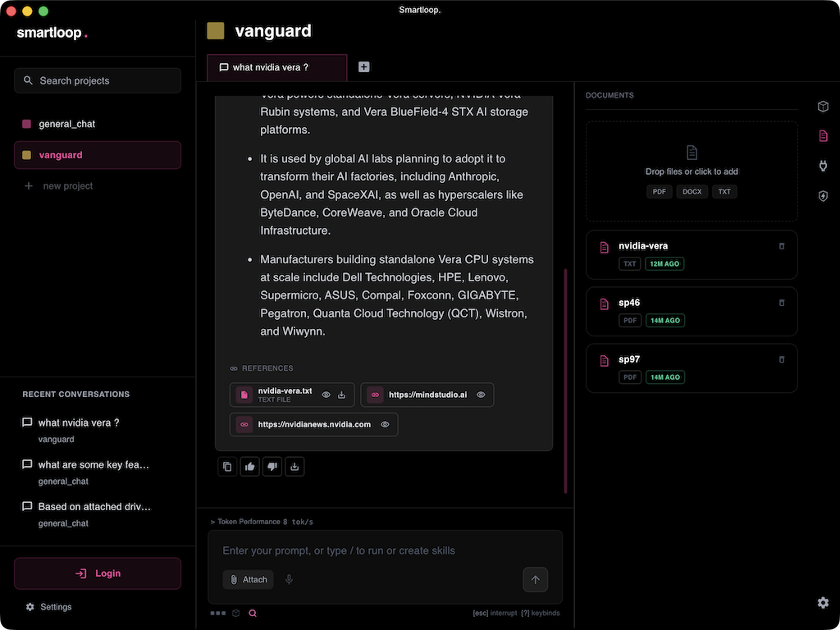Open Settings in the sidebar
The image size is (840, 630).
click(x=48, y=607)
